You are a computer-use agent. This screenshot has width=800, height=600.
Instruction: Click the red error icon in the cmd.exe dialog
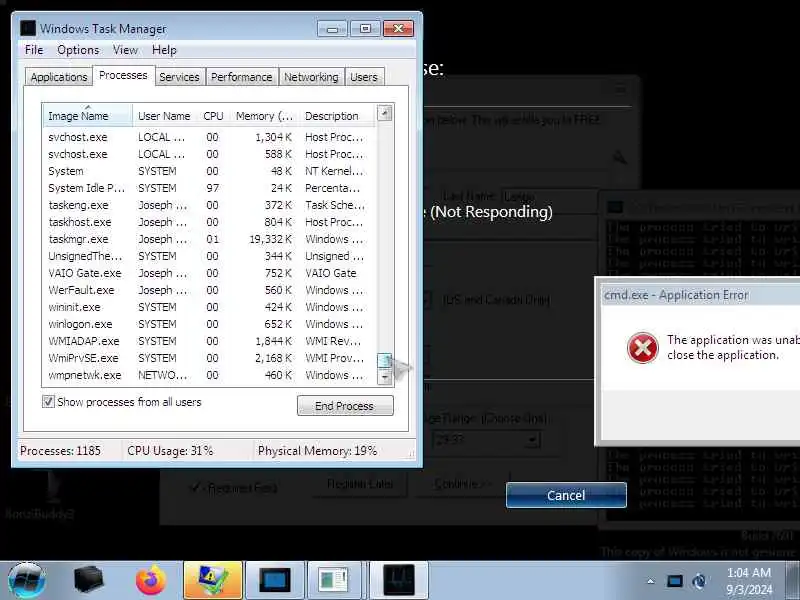coord(642,348)
